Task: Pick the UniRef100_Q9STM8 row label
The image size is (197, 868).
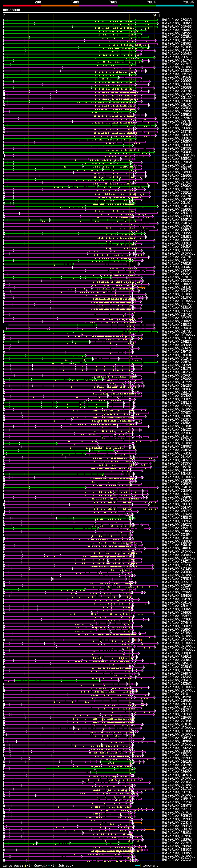Action: click(177, 121)
